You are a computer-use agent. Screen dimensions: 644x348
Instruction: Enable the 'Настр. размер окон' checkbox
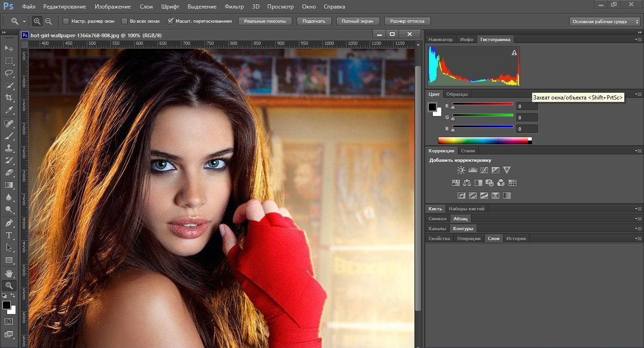[66, 21]
